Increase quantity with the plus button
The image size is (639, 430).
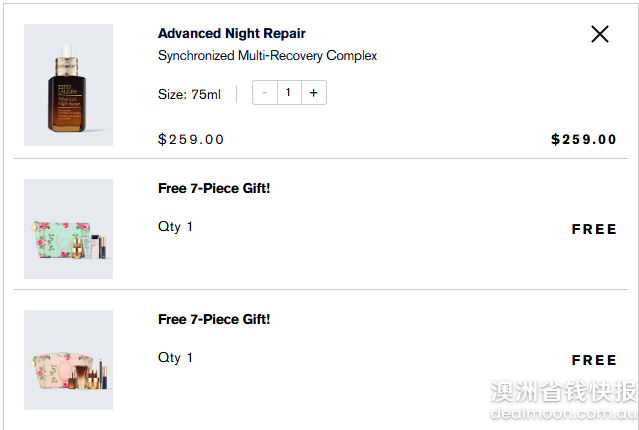pos(314,93)
